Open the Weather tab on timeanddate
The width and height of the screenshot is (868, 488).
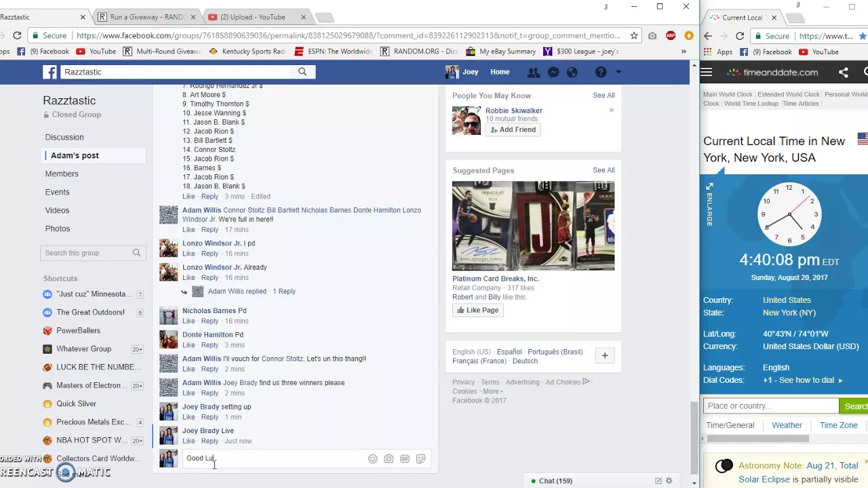point(787,425)
